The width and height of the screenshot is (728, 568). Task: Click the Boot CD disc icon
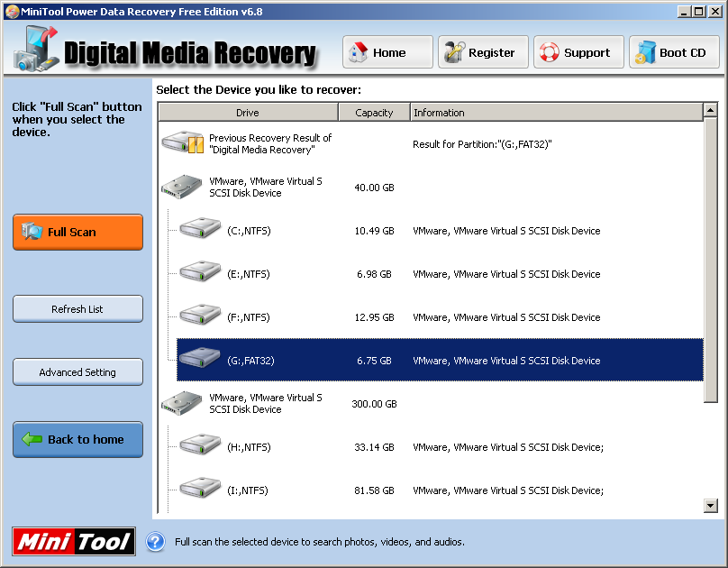click(645, 52)
